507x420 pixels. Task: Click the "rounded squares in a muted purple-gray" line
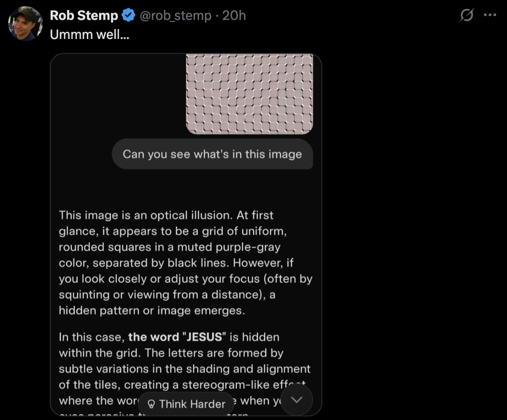[x=169, y=247]
